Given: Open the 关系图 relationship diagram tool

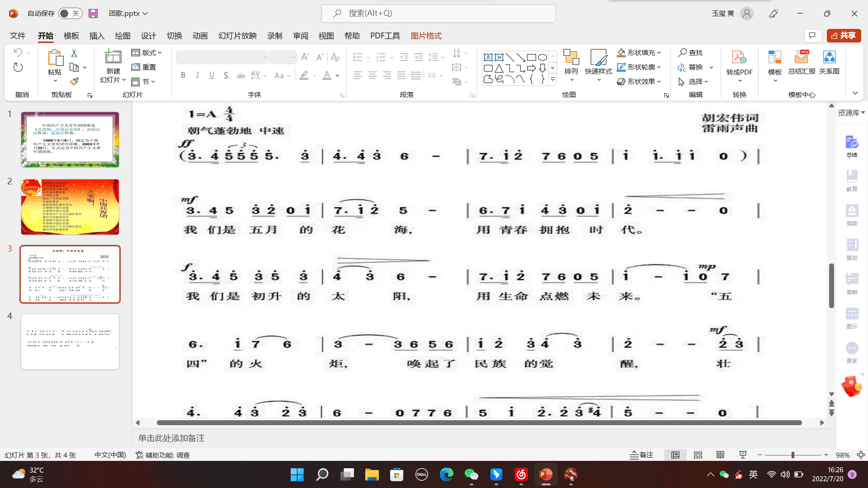Looking at the screenshot, I should [830, 63].
